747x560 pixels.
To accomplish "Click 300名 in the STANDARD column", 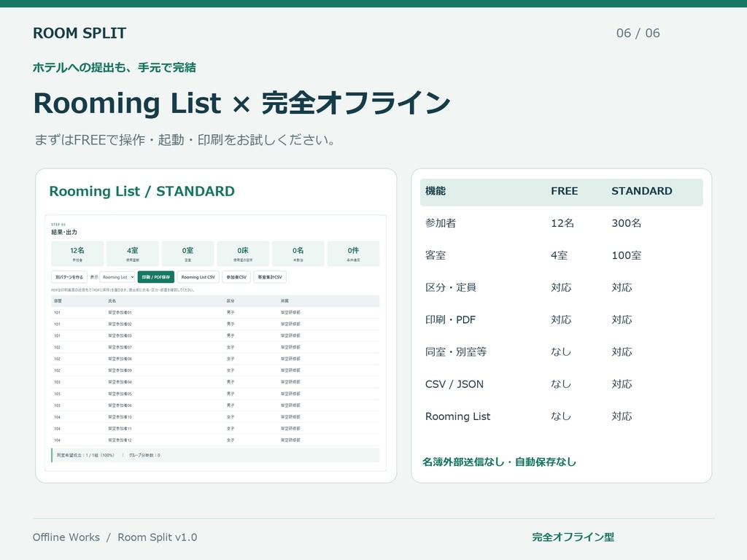I will tap(627, 223).
